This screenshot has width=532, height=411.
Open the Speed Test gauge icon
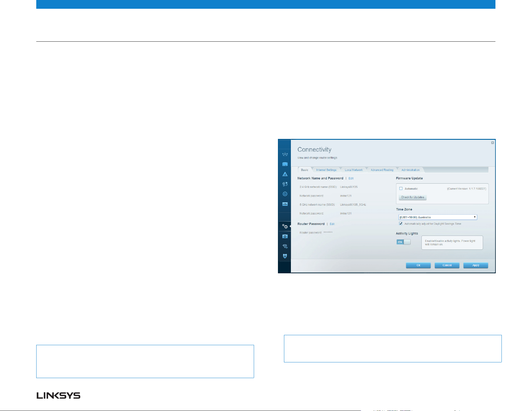click(285, 194)
